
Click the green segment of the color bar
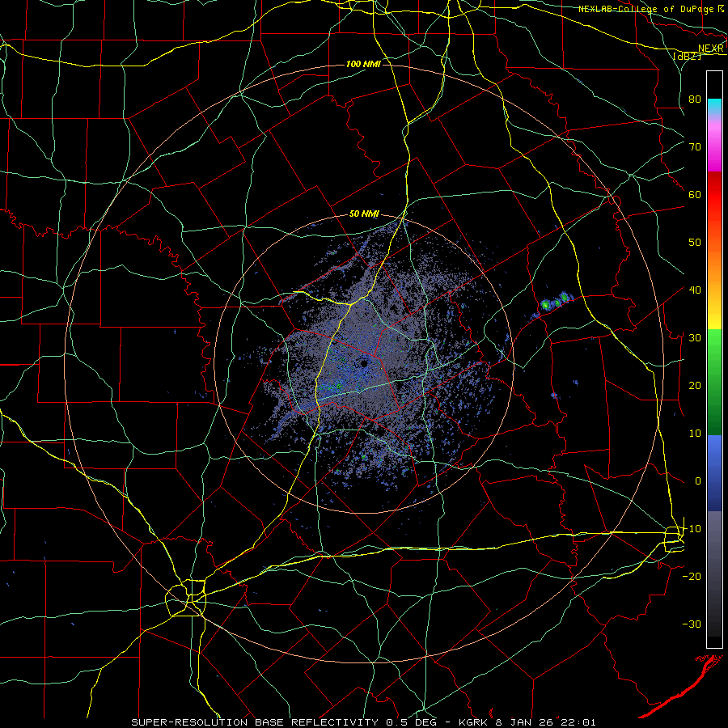point(714,383)
